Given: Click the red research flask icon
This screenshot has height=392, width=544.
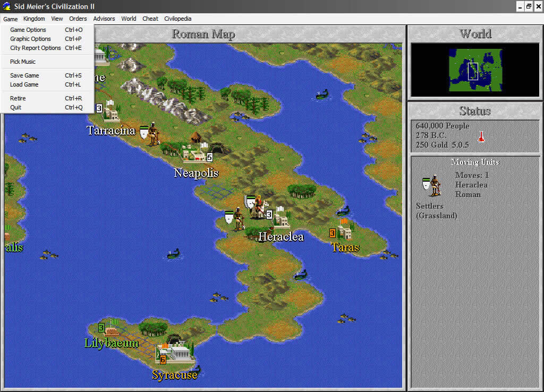Looking at the screenshot, I should coord(481,135).
